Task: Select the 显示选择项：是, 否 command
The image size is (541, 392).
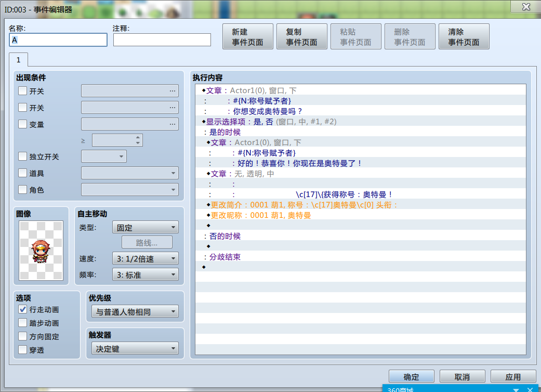Action: pos(361,122)
